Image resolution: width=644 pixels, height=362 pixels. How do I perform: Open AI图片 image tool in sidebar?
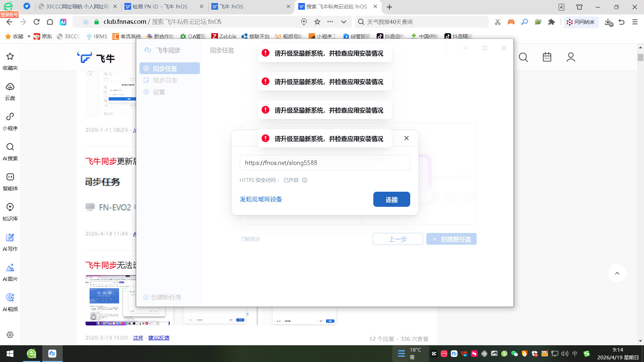pyautogui.click(x=10, y=272)
